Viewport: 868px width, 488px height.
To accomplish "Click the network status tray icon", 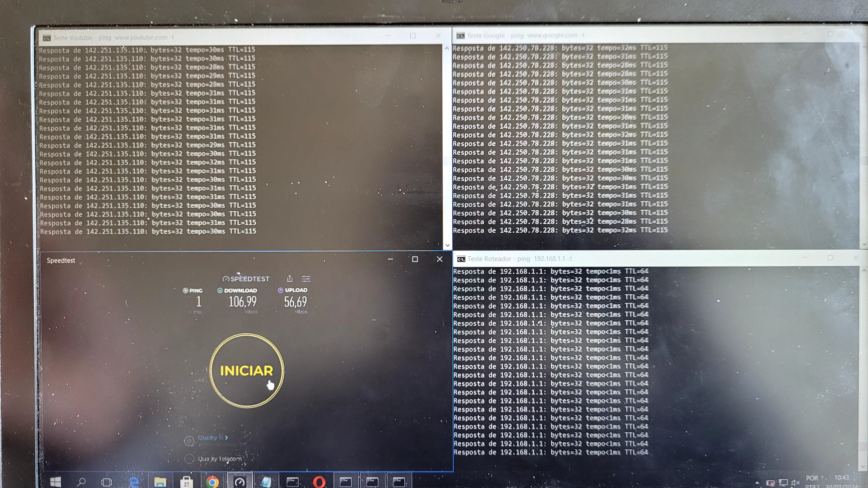I will point(783,483).
